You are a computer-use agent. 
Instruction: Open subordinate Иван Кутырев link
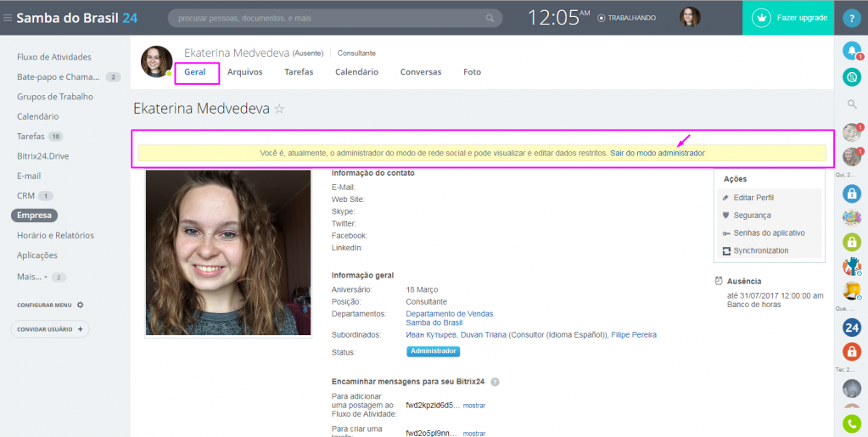coord(431,334)
